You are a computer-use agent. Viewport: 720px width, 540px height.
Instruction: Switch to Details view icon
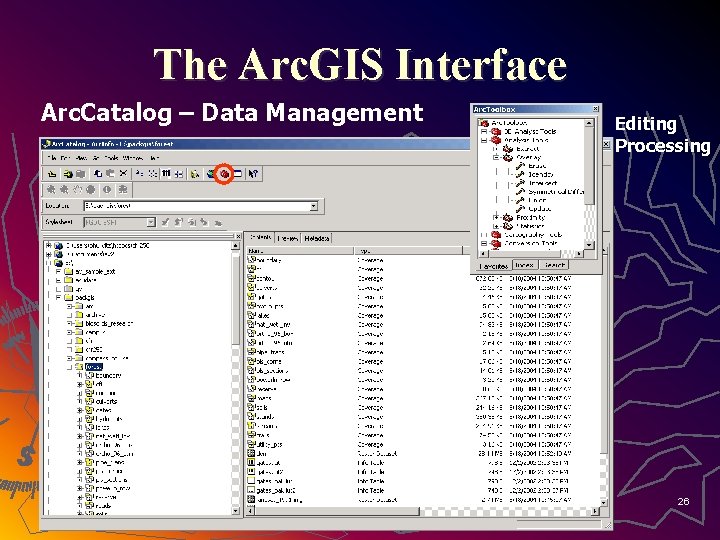coord(166,174)
